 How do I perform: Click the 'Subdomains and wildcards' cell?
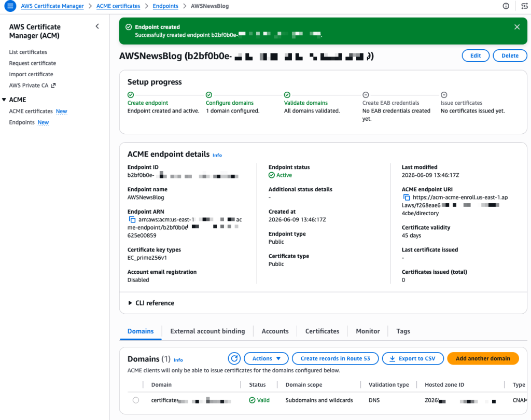click(x=319, y=400)
